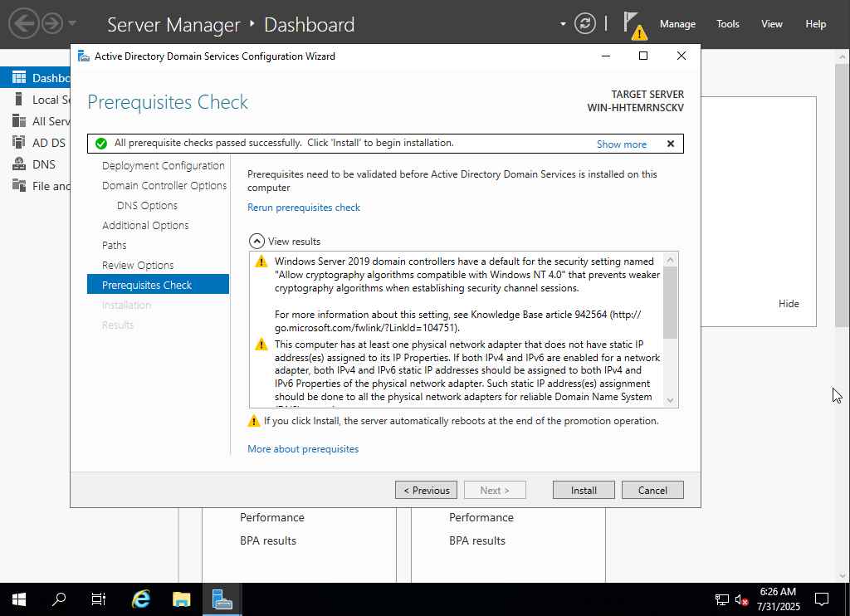The image size is (850, 616).
Task: Open the Manage menu
Action: coord(677,24)
